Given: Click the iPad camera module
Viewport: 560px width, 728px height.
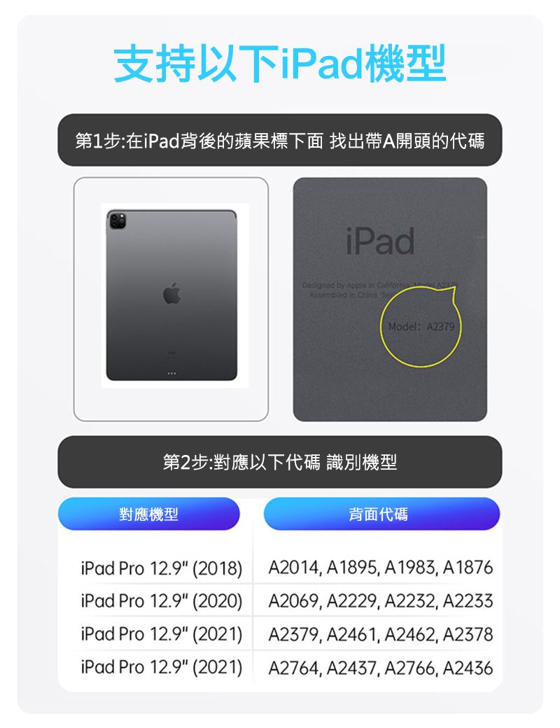Looking at the screenshot, I should (118, 220).
